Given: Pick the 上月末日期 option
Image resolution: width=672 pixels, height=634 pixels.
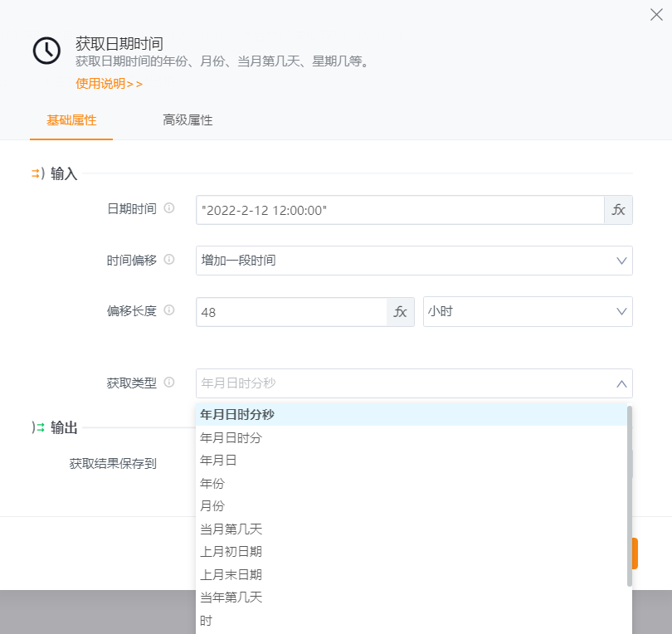Looking at the screenshot, I should tap(231, 574).
